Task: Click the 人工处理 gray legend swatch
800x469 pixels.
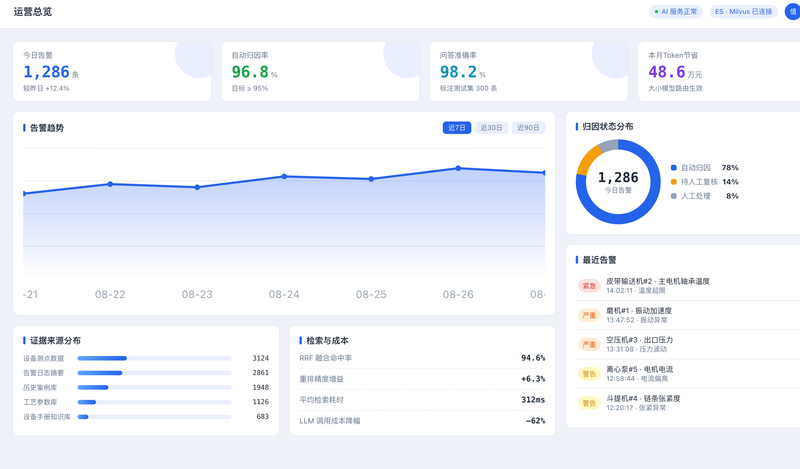Action: click(673, 196)
